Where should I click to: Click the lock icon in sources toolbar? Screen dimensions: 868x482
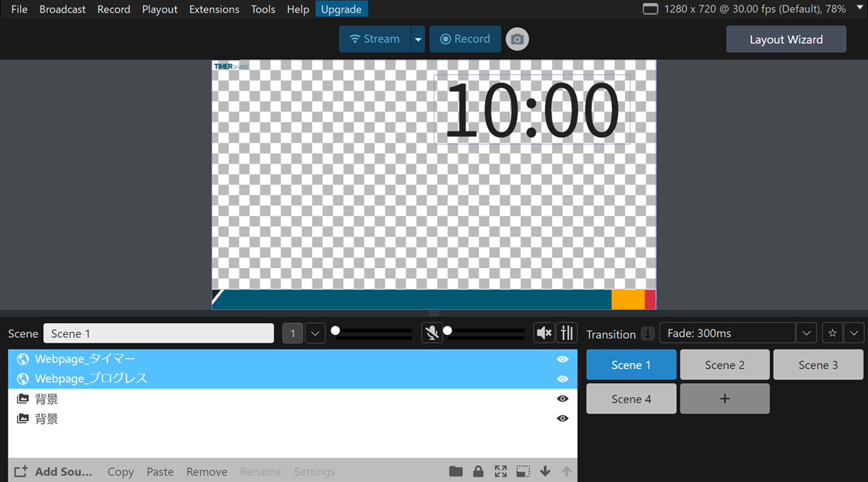pos(478,471)
